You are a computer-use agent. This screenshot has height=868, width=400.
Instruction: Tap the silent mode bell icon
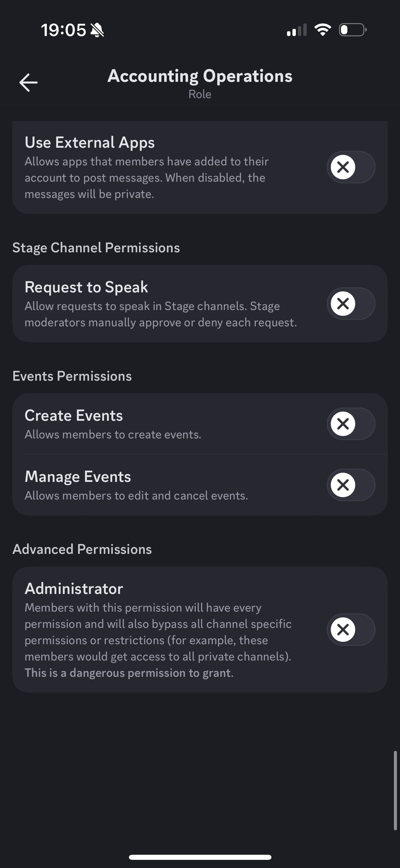click(97, 30)
